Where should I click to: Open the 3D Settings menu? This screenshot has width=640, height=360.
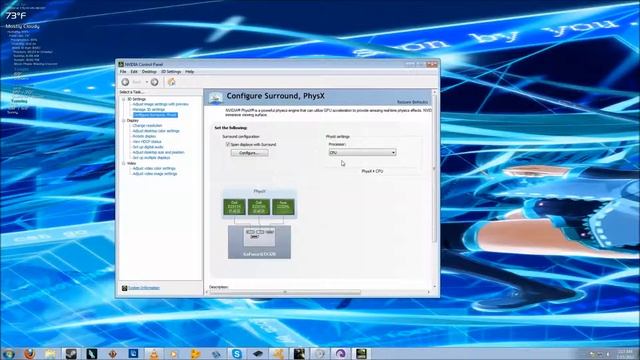tap(171, 71)
